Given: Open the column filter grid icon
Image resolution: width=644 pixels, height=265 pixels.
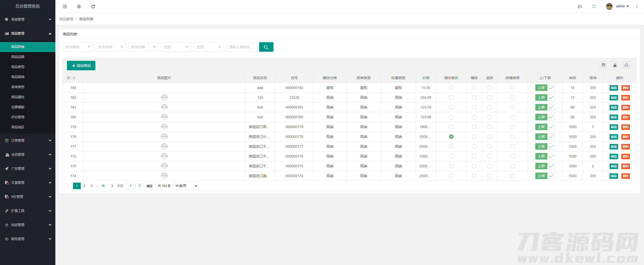Looking at the screenshot, I should coord(603,65).
